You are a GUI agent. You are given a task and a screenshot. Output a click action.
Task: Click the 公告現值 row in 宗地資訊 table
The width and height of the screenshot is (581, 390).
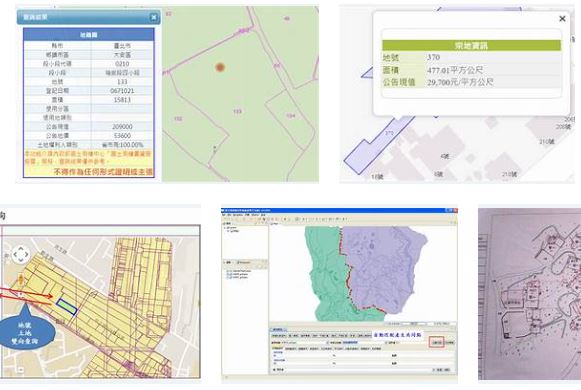pos(471,82)
